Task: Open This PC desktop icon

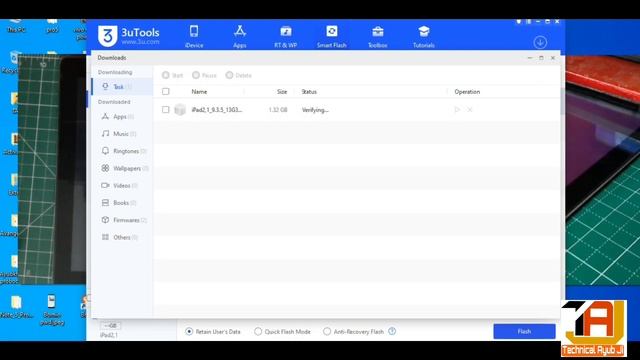Action: click(x=16, y=26)
